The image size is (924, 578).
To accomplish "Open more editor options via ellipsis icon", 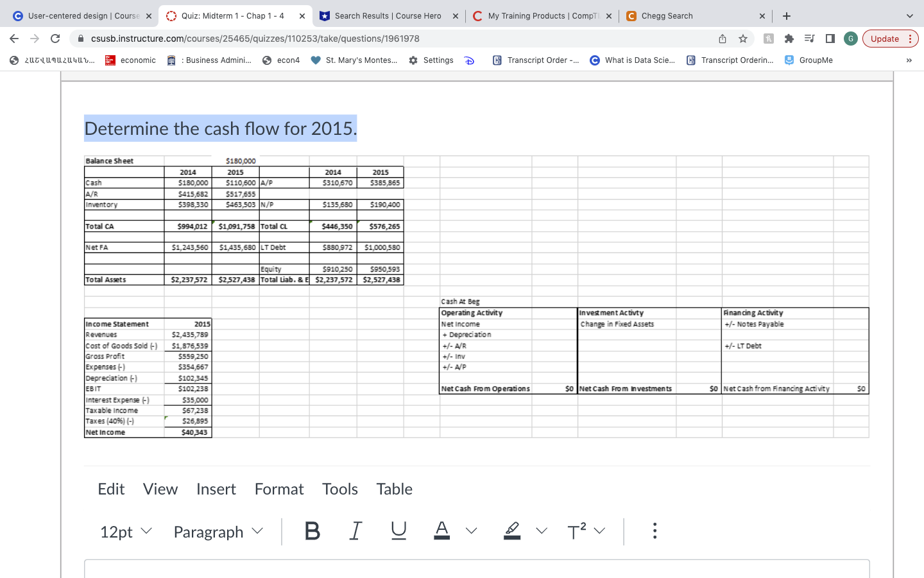I will click(x=654, y=531).
